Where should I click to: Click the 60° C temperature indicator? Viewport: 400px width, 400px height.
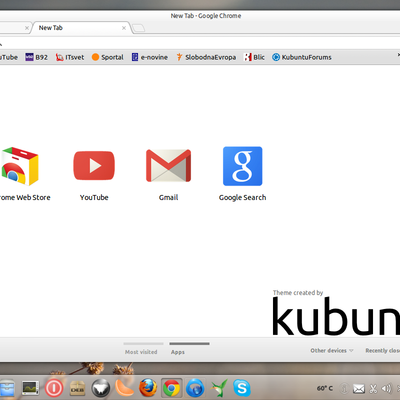coord(325,388)
